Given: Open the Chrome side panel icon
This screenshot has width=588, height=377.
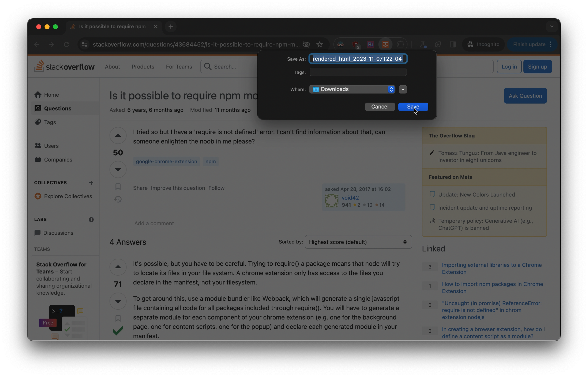Looking at the screenshot, I should click(453, 44).
